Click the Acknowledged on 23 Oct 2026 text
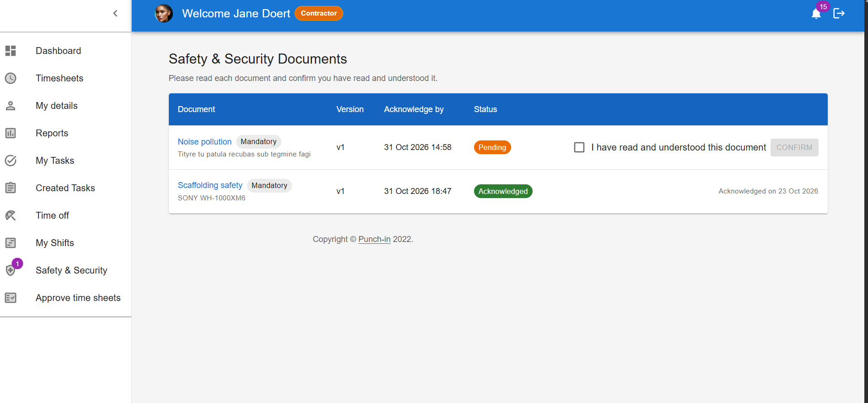The width and height of the screenshot is (868, 403). click(x=768, y=191)
